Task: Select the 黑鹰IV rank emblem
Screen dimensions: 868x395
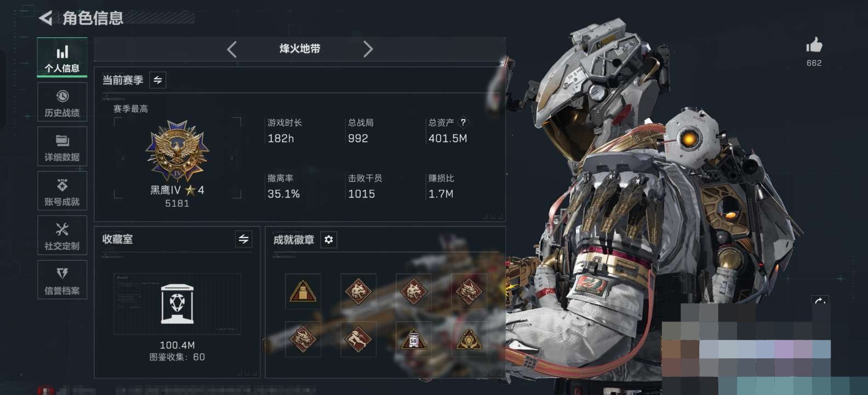Action: [177, 152]
